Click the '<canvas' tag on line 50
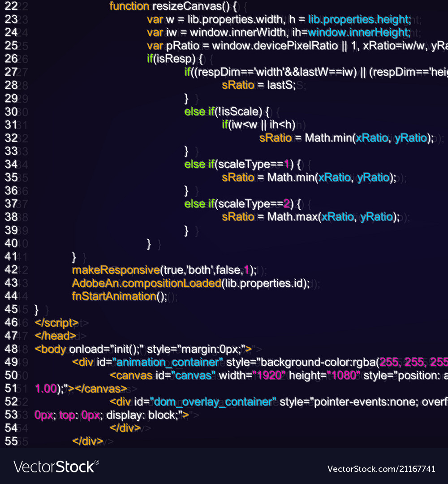 (131, 376)
